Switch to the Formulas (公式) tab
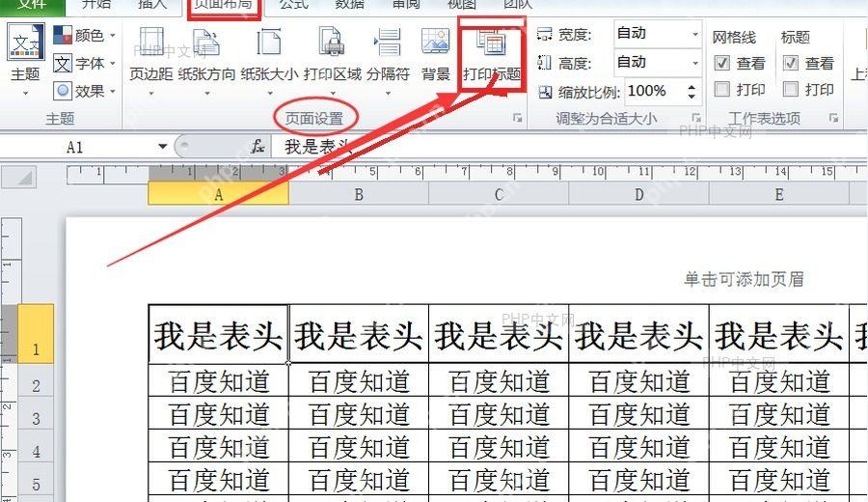This screenshot has width=868, height=502. pyautogui.click(x=293, y=5)
